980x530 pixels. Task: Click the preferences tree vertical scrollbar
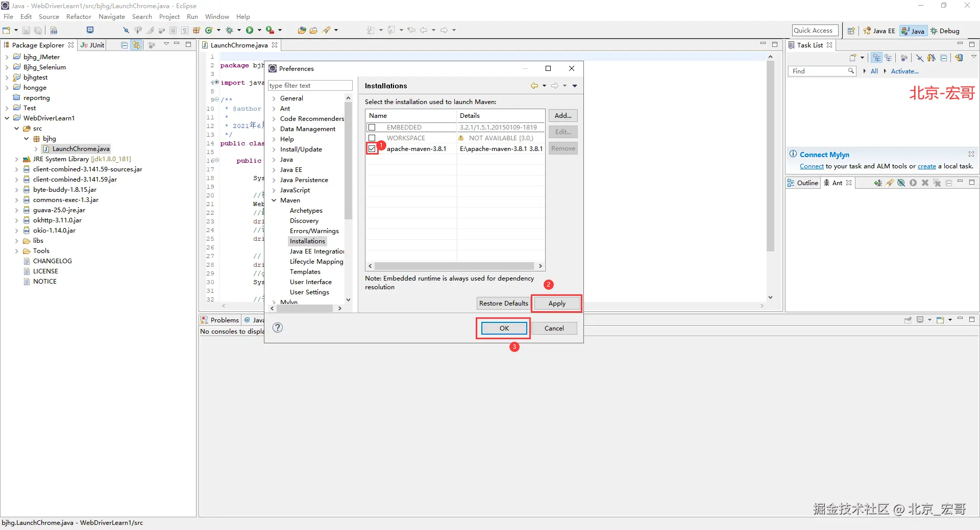pyautogui.click(x=348, y=160)
